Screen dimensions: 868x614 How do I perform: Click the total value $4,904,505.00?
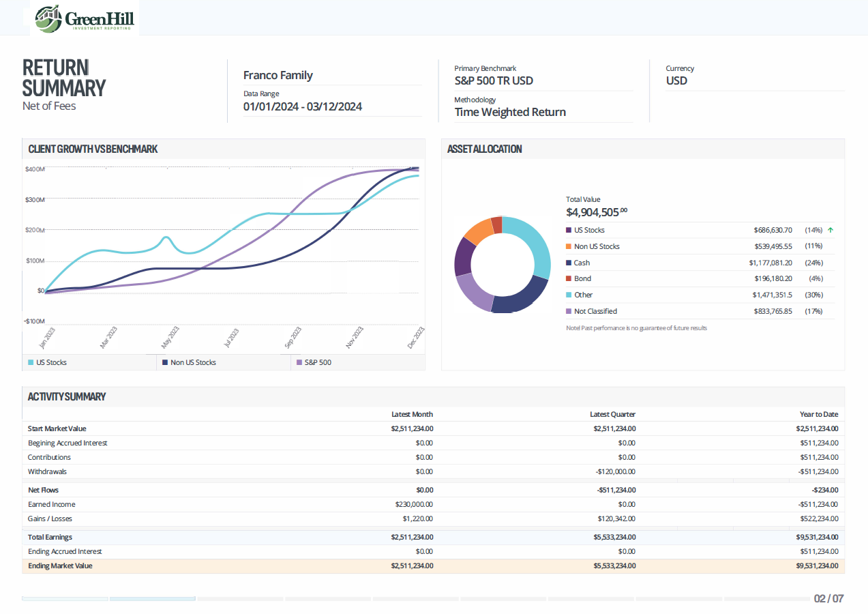pyautogui.click(x=597, y=211)
